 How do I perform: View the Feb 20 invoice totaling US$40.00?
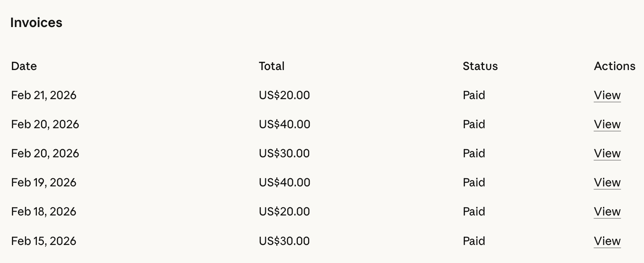tap(607, 124)
